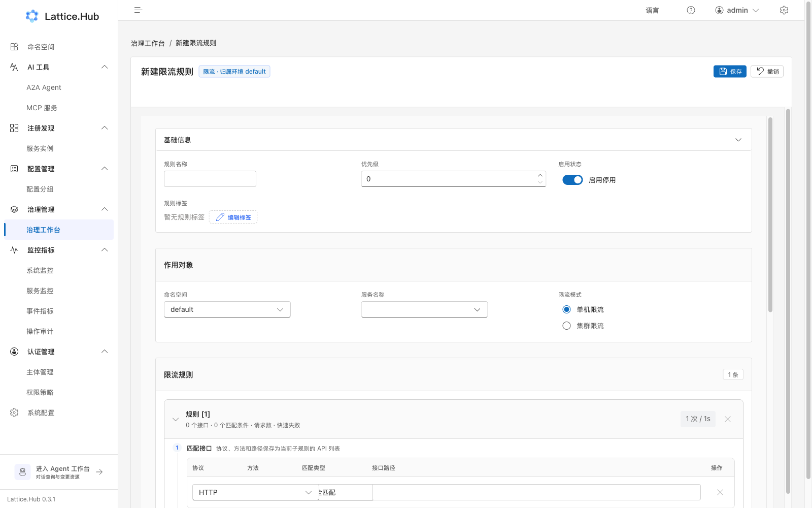
Task: Collapse 治理管理 menu group
Action: coord(105,209)
